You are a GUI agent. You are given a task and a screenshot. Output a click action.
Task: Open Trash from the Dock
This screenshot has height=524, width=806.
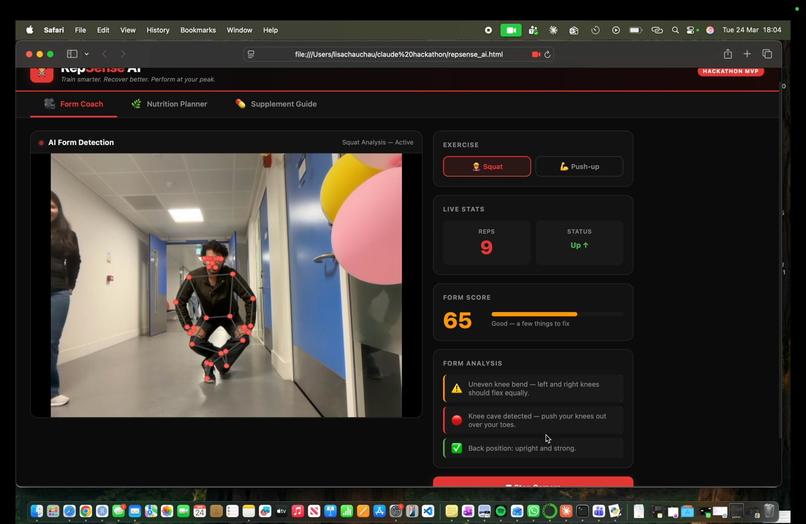pos(769,511)
